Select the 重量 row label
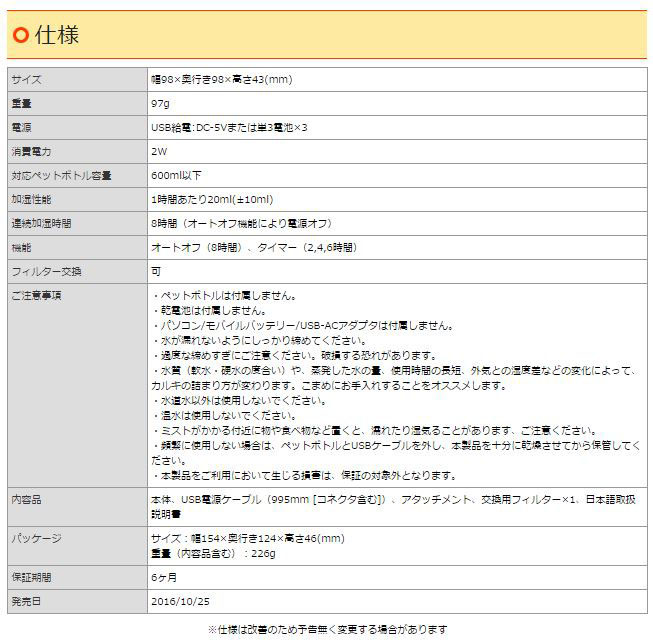Viewport: 653px width, 643px height. 22,103
